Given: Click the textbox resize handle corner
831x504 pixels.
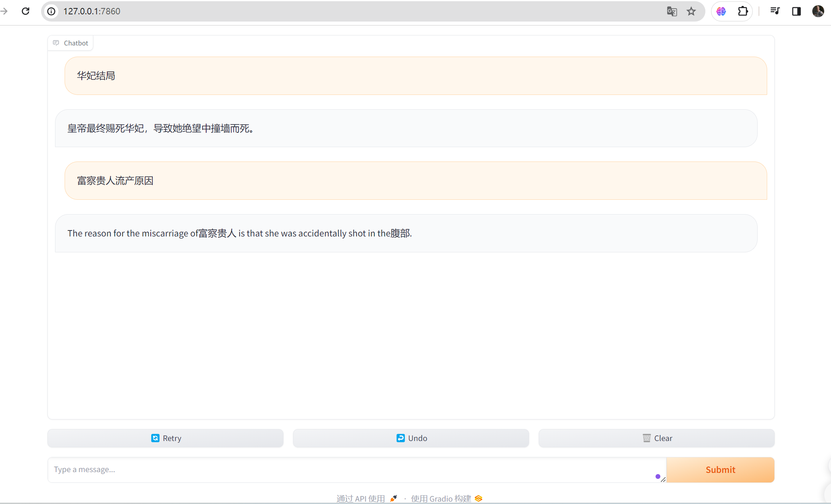Looking at the screenshot, I should pyautogui.click(x=663, y=480).
